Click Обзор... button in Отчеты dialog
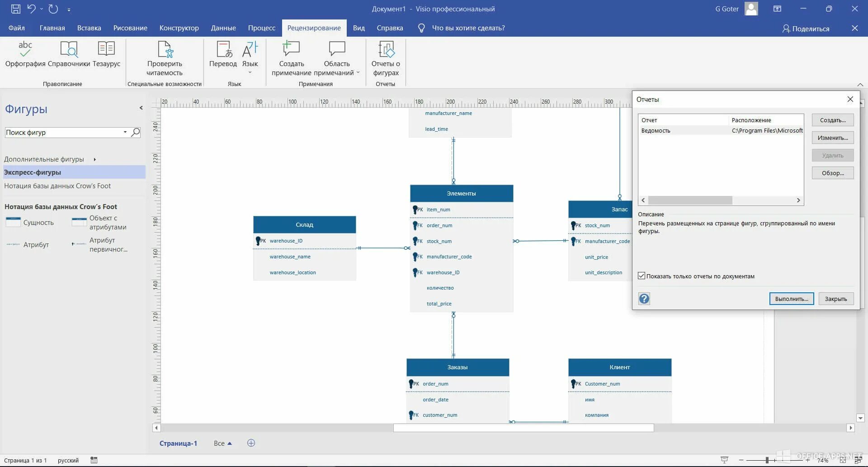868x467 pixels. click(x=833, y=173)
